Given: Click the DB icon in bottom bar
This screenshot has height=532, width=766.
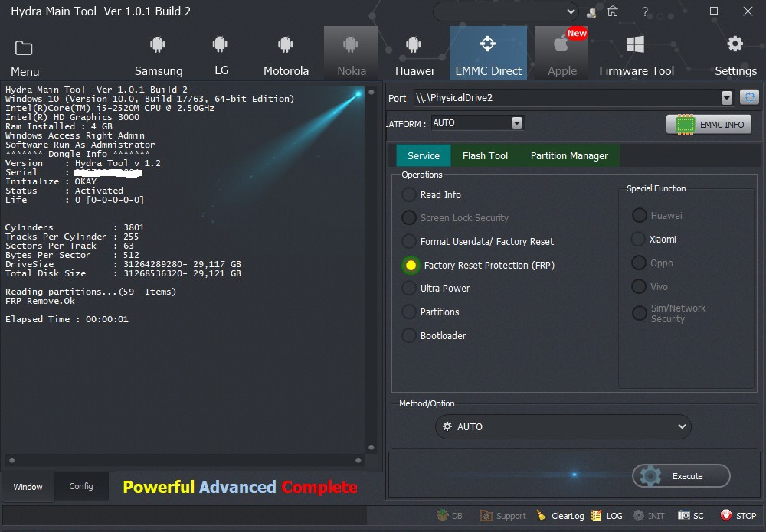Looking at the screenshot, I should [x=443, y=515].
